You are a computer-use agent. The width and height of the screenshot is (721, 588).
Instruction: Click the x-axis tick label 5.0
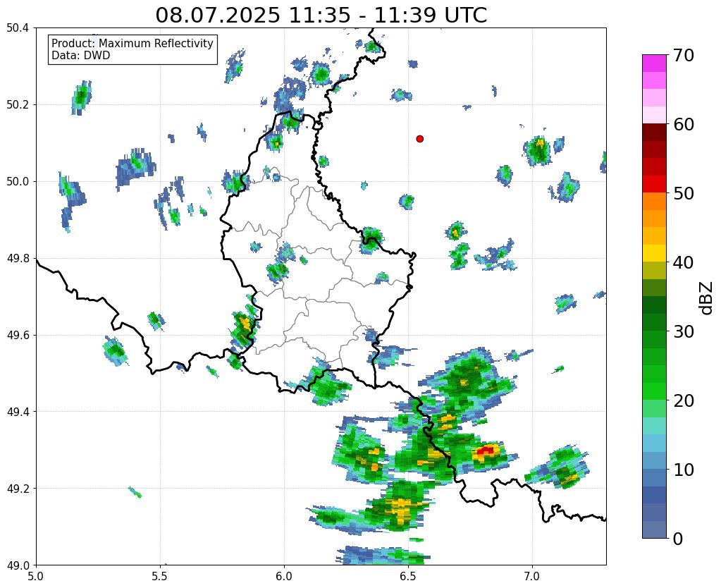[36, 576]
